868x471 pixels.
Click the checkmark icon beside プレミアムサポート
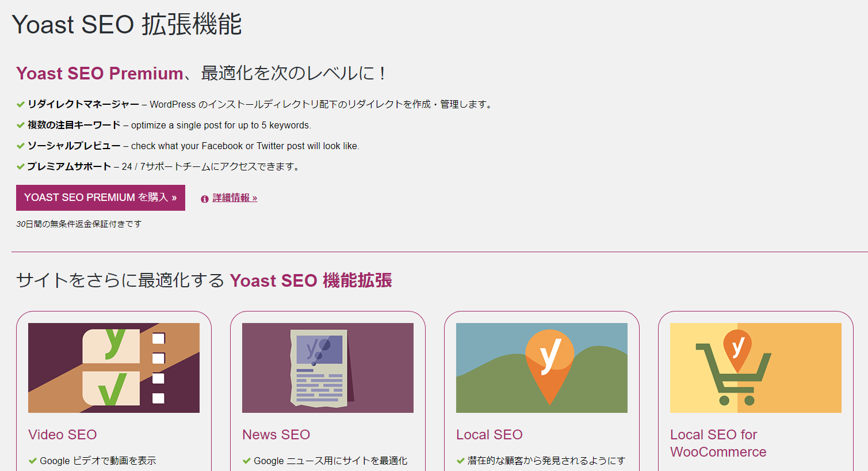pos(21,167)
